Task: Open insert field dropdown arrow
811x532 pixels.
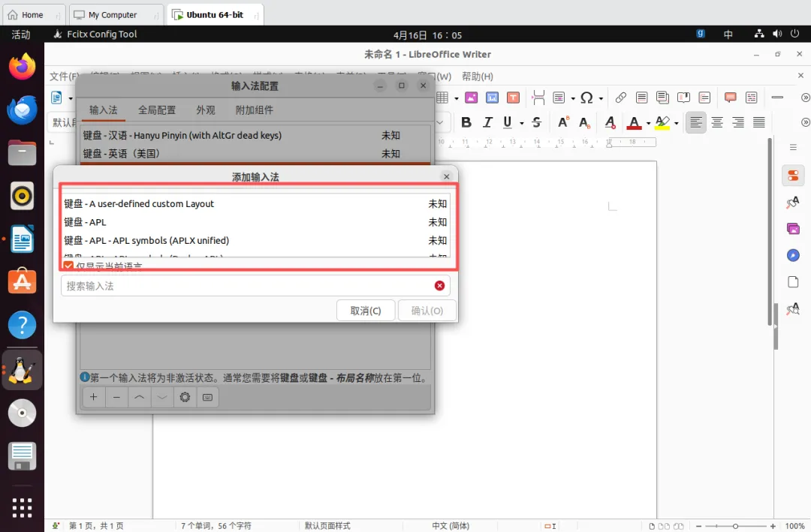Action: (x=572, y=98)
